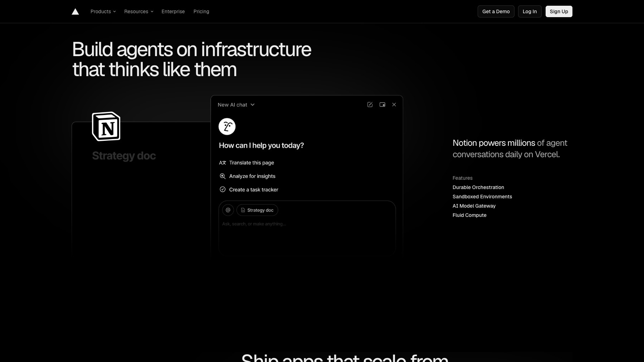
Task: Click the Features label
Action: pyautogui.click(x=463, y=178)
